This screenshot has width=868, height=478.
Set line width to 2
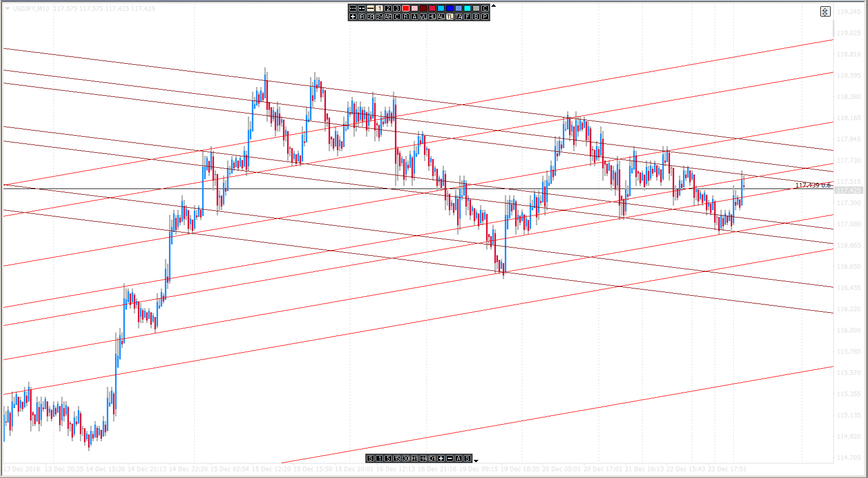tap(388, 8)
